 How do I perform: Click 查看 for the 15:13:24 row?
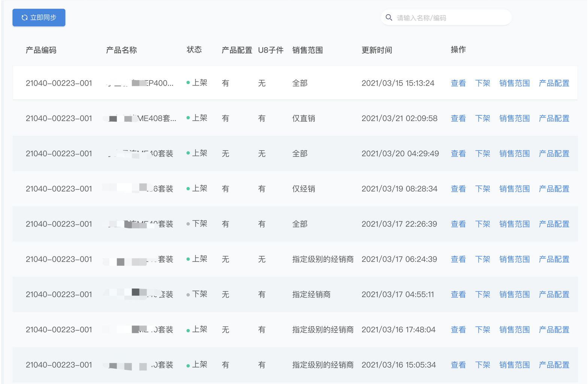(x=458, y=83)
